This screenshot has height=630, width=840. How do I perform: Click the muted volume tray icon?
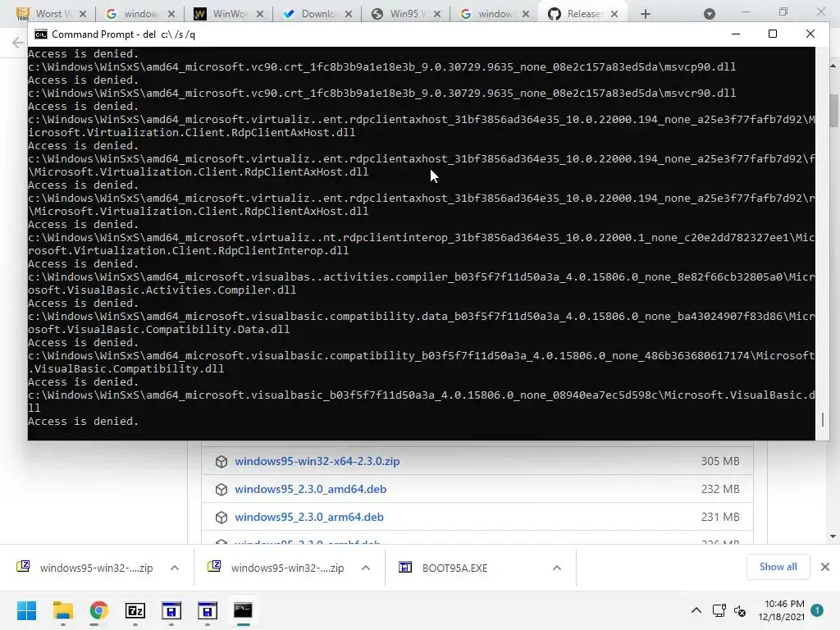[x=740, y=610]
